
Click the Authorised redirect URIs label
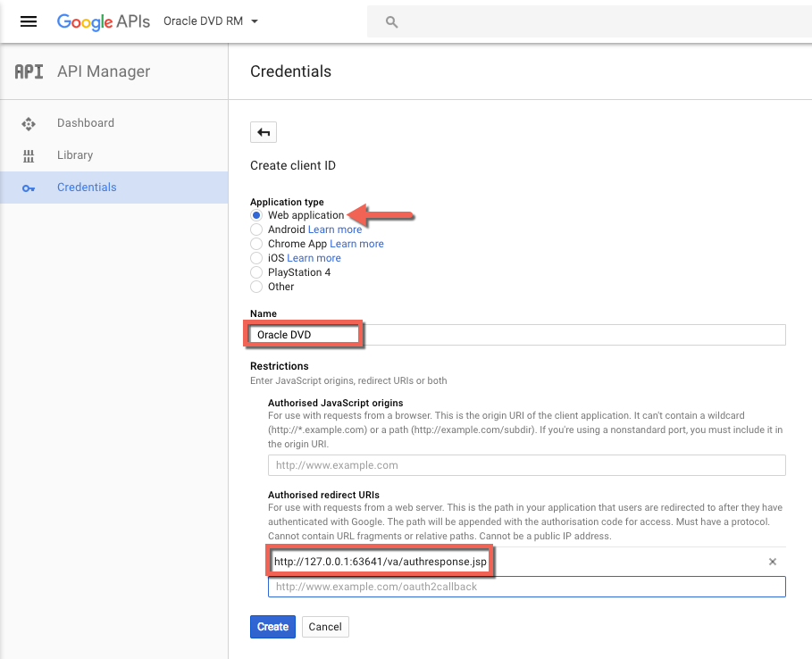[323, 495]
